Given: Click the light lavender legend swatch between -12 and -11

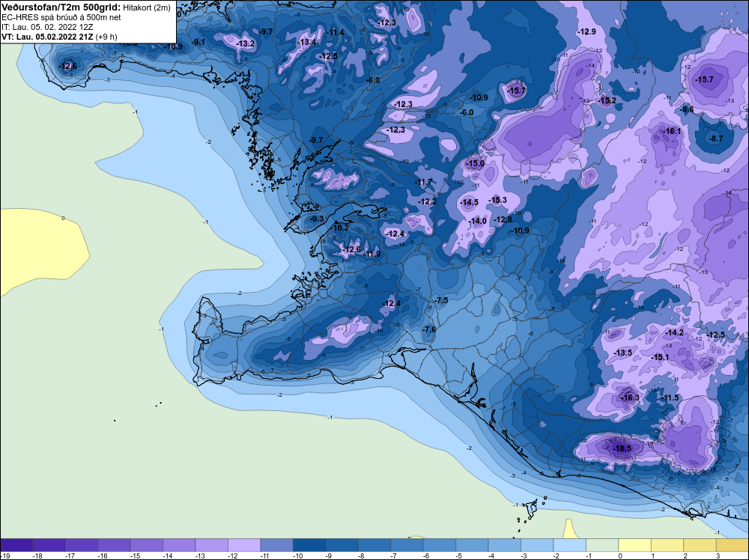Looking at the screenshot, I should coord(244,545).
